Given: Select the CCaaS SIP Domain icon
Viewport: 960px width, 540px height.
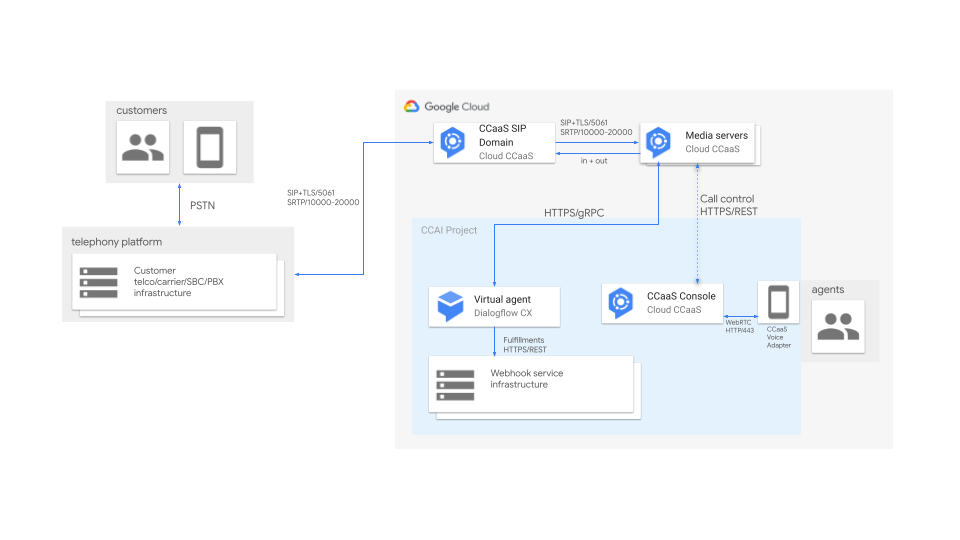Looking at the screenshot, I should point(453,142).
